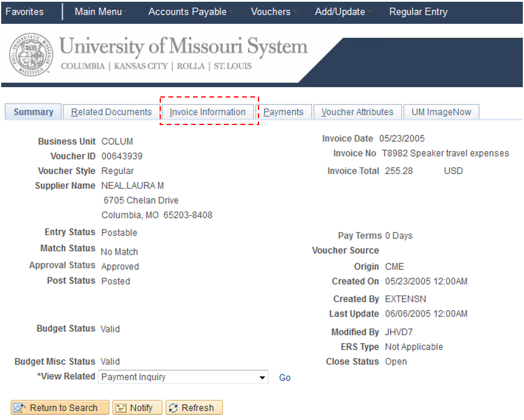The image size is (524, 420).
Task: Click Invoice Date value 05/23/2005
Action: (402, 138)
